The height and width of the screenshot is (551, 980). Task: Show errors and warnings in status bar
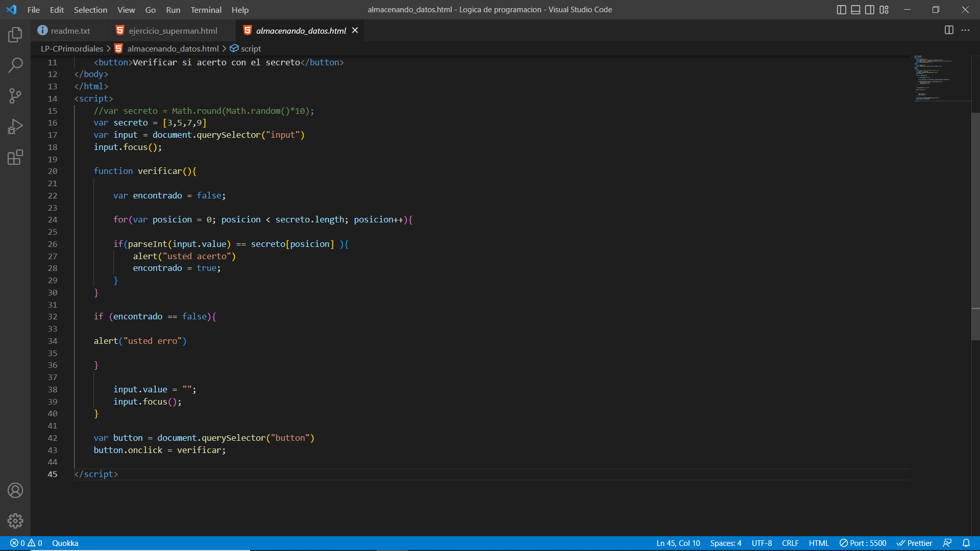pyautogui.click(x=26, y=543)
